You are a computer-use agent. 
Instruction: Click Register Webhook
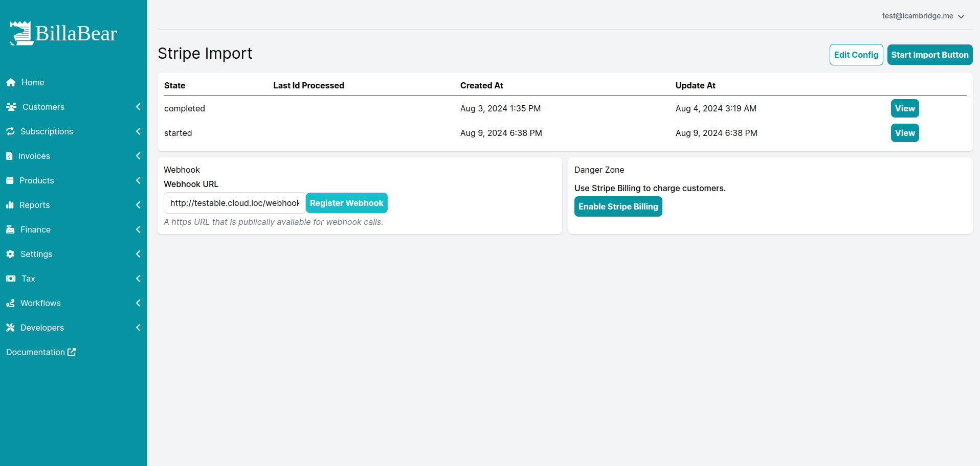click(346, 203)
